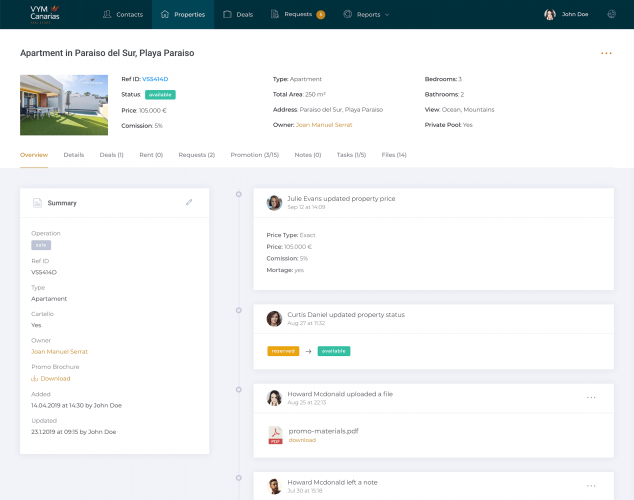Open the Contacts menu item
This screenshot has height=500, width=634.
point(123,14)
